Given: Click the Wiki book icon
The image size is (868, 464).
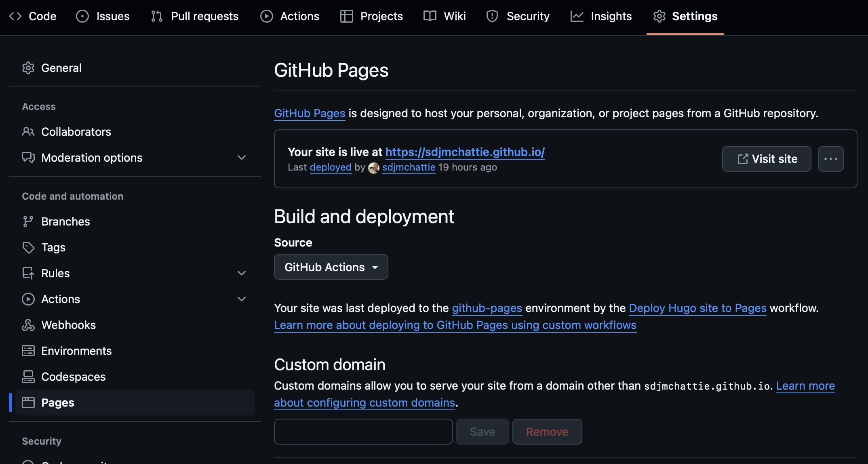Looking at the screenshot, I should click(430, 16).
